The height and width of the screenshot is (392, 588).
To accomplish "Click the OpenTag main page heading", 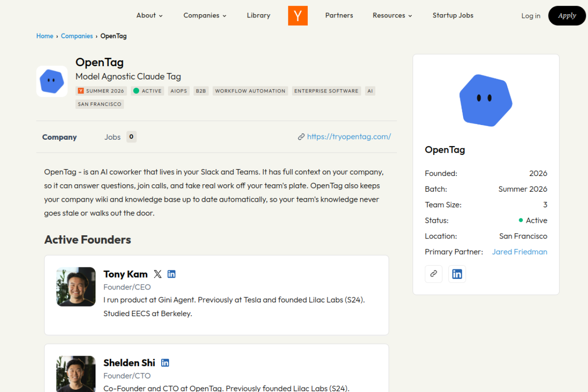I will (99, 62).
